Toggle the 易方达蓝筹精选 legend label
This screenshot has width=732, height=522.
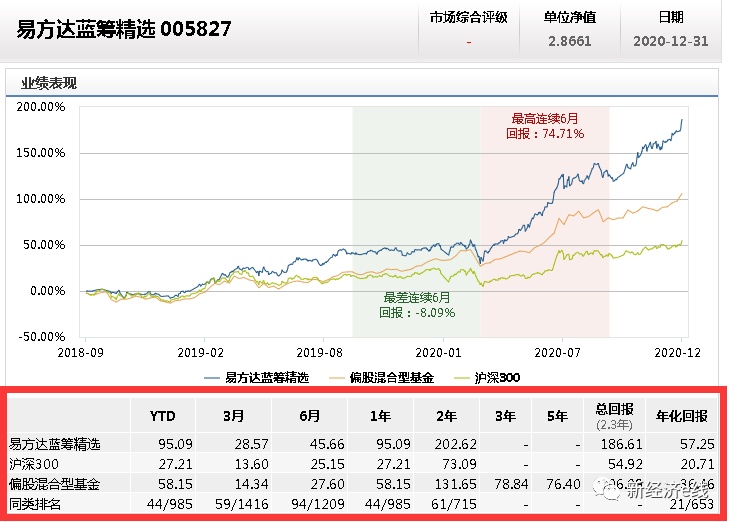(x=267, y=378)
